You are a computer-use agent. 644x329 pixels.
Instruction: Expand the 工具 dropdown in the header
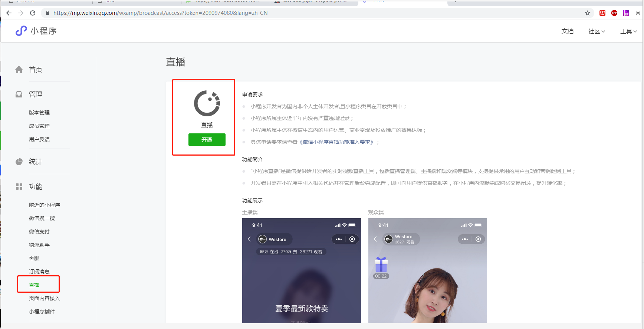click(628, 31)
